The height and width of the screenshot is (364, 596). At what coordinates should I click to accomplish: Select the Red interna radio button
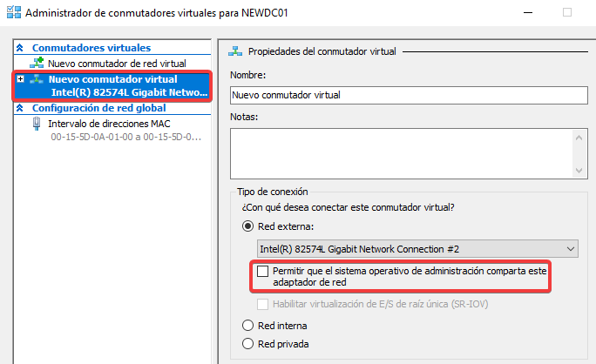(247, 326)
